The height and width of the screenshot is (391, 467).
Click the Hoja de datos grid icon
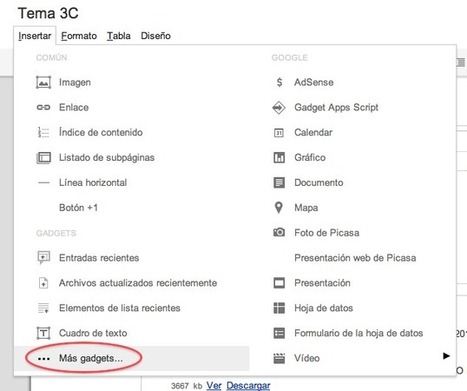coord(279,308)
